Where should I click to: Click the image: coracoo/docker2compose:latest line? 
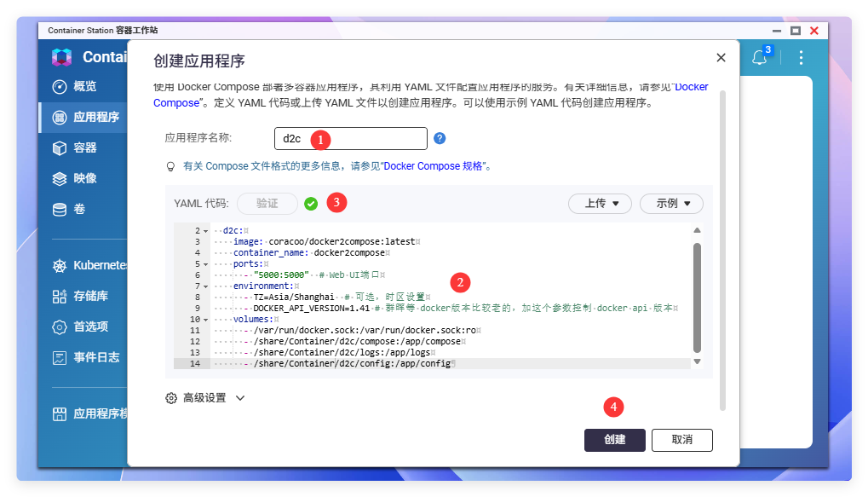pyautogui.click(x=326, y=241)
